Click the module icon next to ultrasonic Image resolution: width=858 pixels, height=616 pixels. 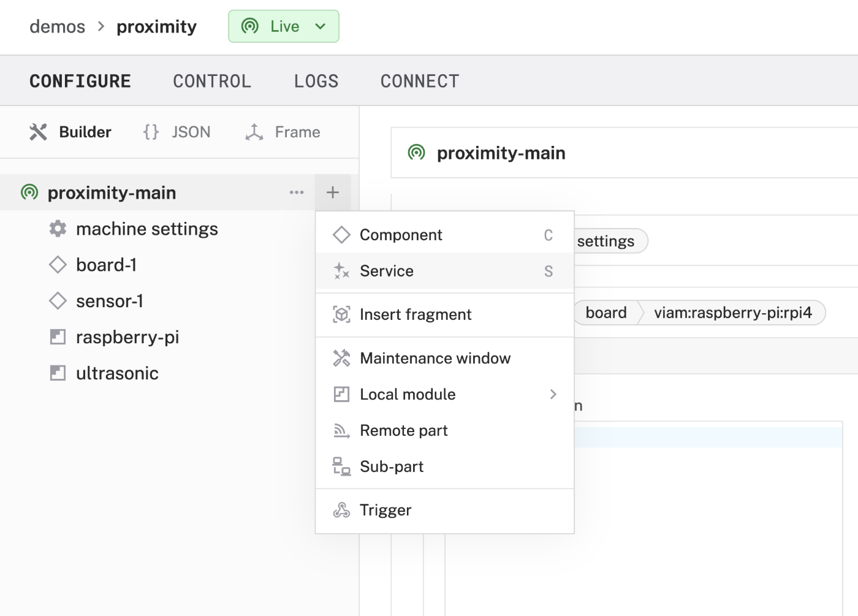coord(58,373)
